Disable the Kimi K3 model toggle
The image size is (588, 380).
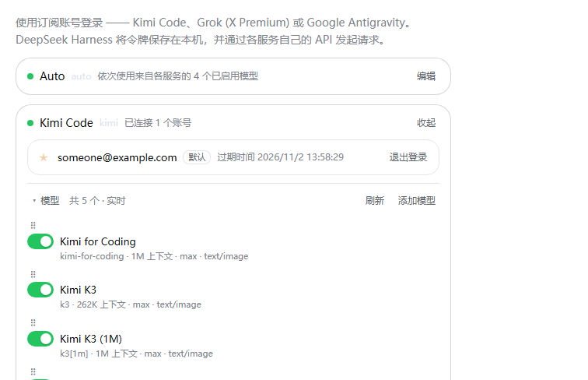[x=40, y=290]
